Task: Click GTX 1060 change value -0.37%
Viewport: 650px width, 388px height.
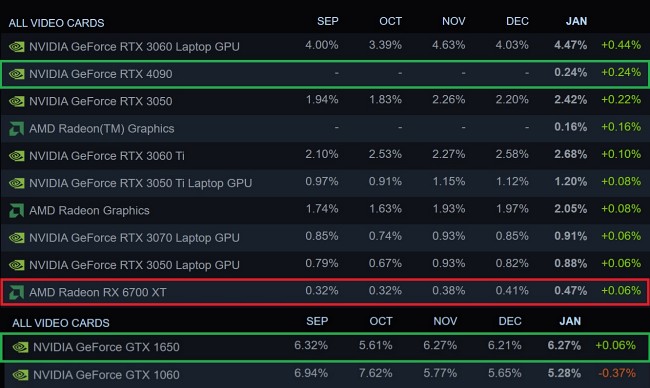Action: 617,373
